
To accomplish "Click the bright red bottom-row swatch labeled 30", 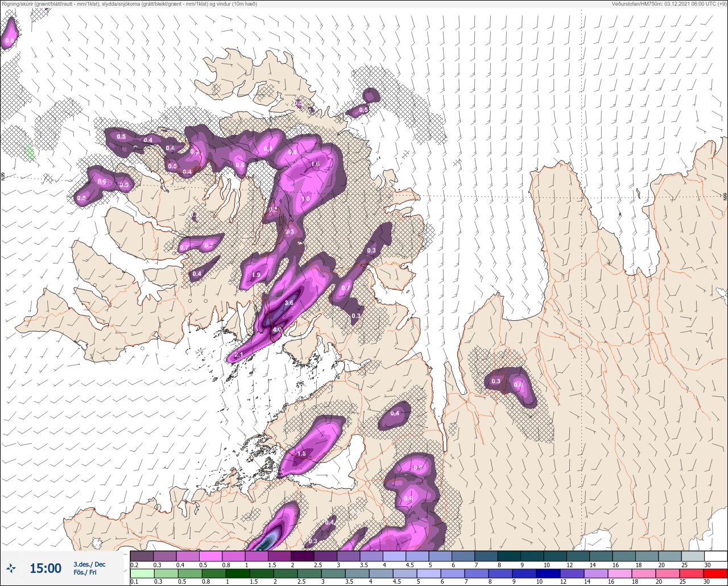I will (715, 573).
